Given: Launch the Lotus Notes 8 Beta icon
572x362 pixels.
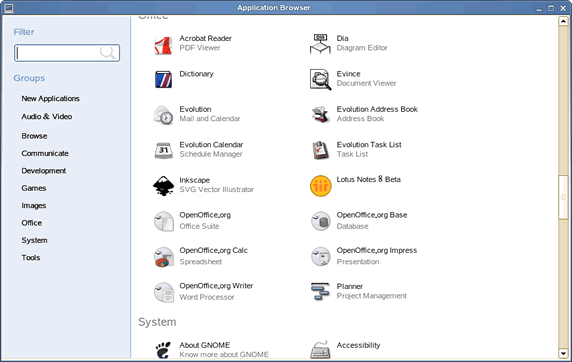Looking at the screenshot, I should (x=320, y=186).
